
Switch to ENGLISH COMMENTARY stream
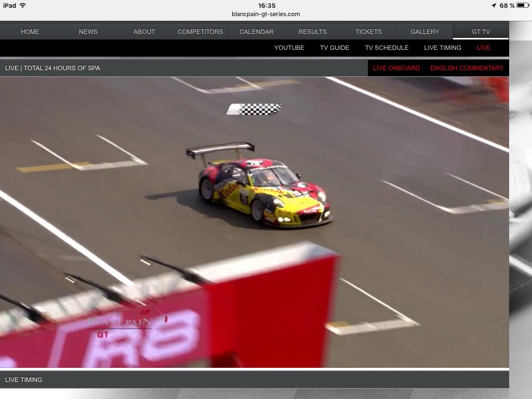(x=467, y=68)
